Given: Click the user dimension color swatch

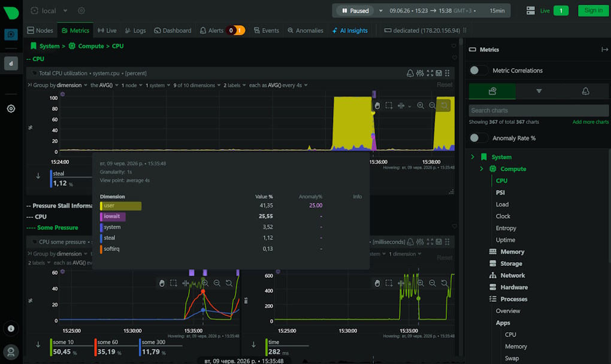Looking at the screenshot, I should (x=101, y=205).
